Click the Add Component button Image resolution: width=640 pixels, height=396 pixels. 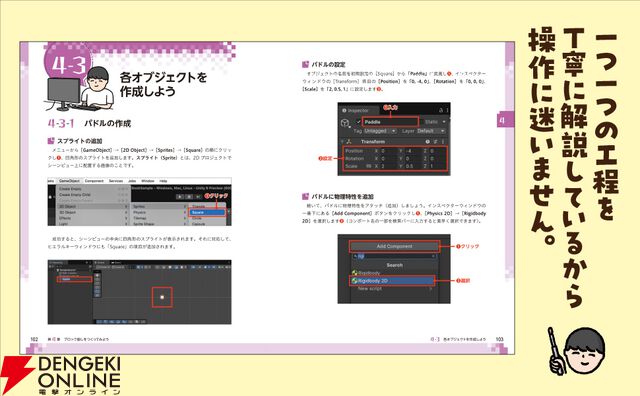[x=394, y=246]
